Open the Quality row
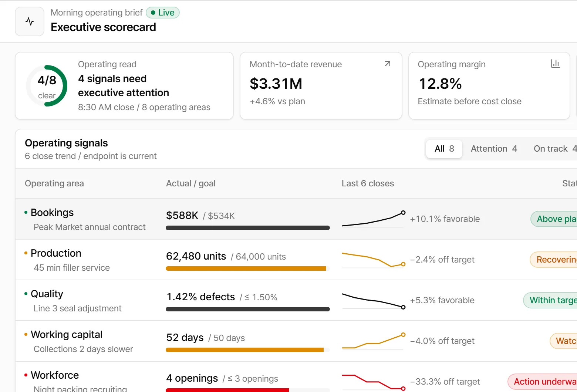The width and height of the screenshot is (577, 392). [296, 300]
